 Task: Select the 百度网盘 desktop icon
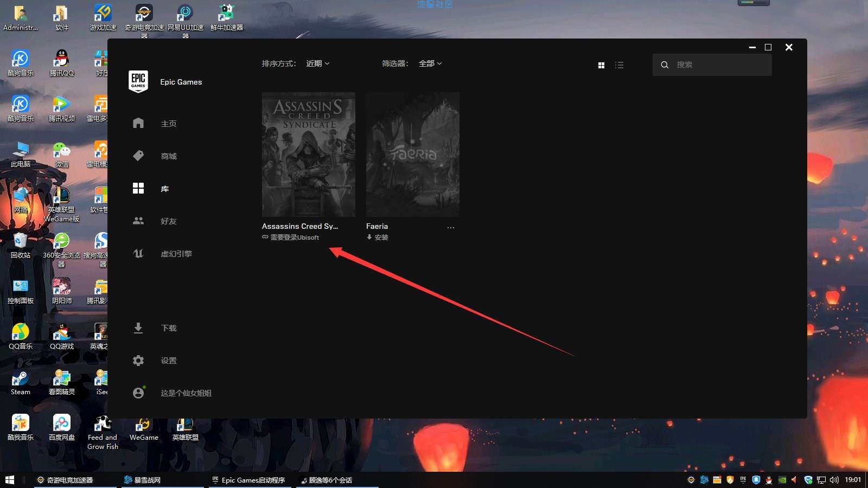coord(62,427)
